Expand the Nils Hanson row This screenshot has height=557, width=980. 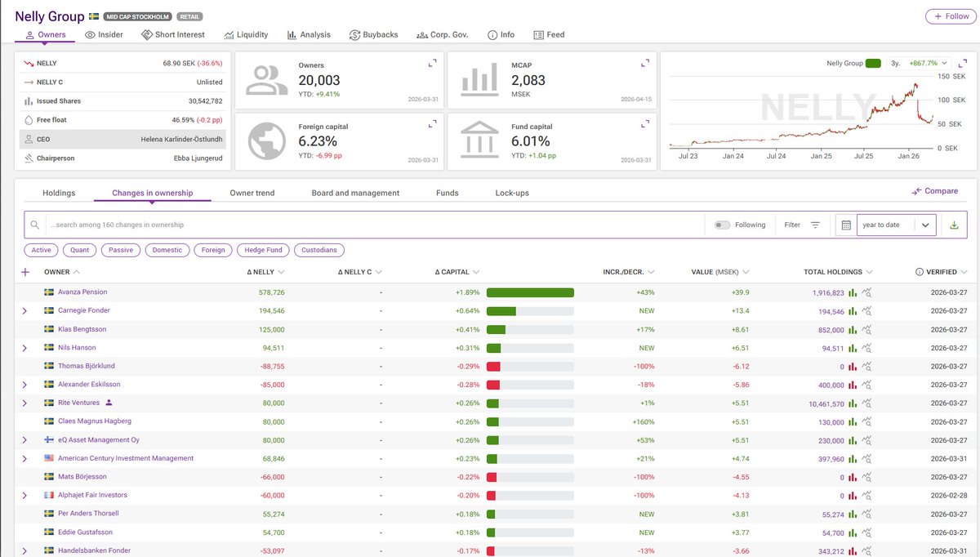coord(24,348)
